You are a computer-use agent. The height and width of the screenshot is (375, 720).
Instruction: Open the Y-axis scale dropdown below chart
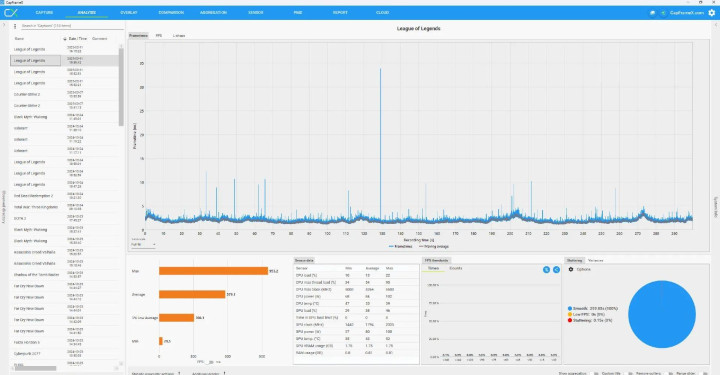pyautogui.click(x=143, y=245)
